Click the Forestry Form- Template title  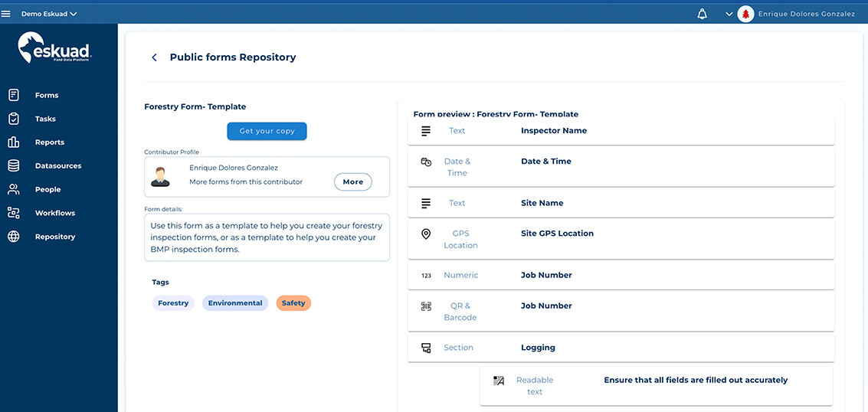pyautogui.click(x=195, y=106)
